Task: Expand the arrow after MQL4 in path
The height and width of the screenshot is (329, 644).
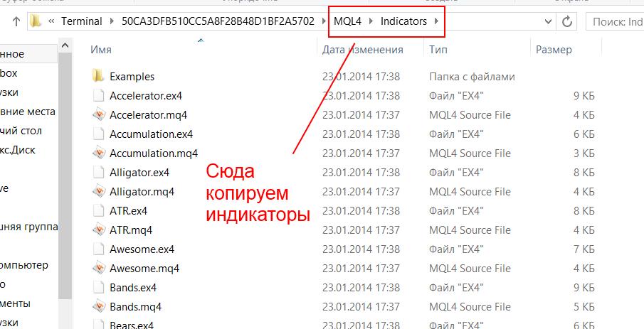Action: tap(371, 21)
